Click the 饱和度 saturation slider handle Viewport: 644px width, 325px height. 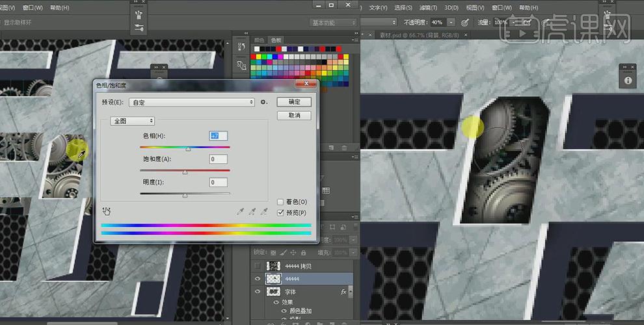[x=185, y=172]
